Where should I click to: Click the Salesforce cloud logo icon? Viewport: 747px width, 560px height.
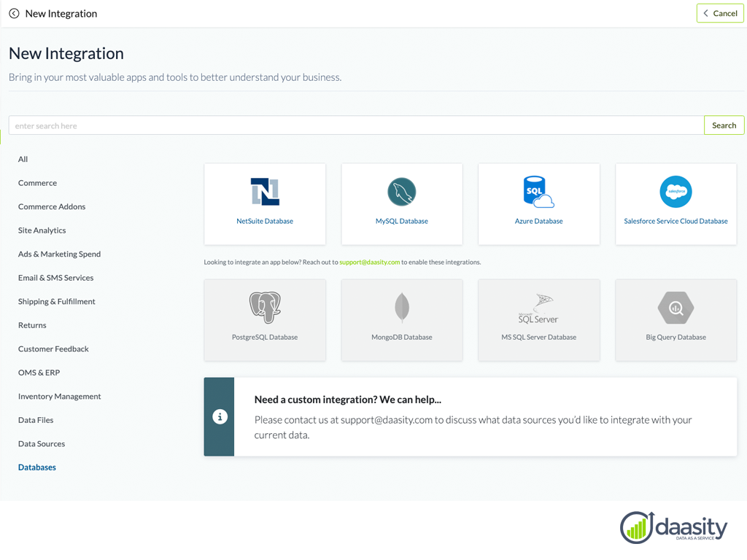click(676, 192)
